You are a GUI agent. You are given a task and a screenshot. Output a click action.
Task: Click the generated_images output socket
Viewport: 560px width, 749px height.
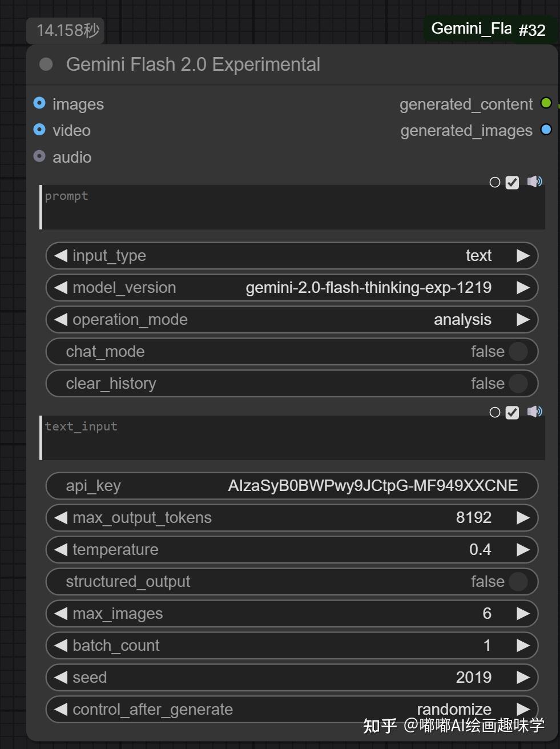click(x=546, y=130)
